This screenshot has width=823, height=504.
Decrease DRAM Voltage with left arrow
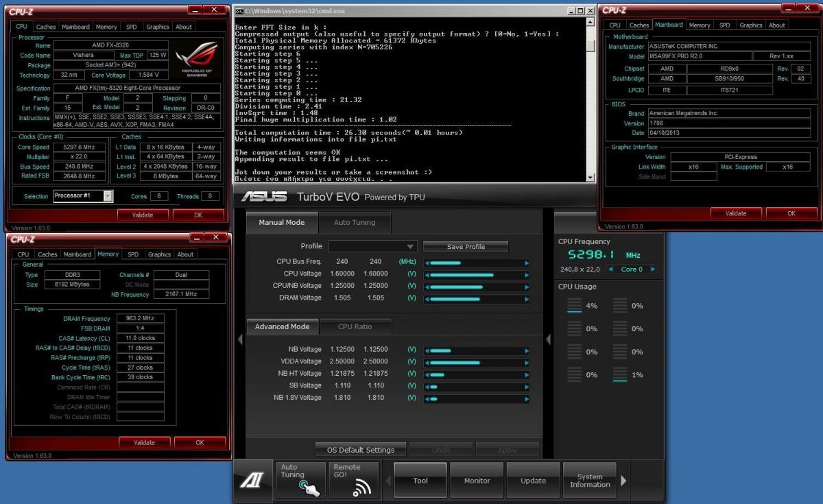click(x=427, y=299)
